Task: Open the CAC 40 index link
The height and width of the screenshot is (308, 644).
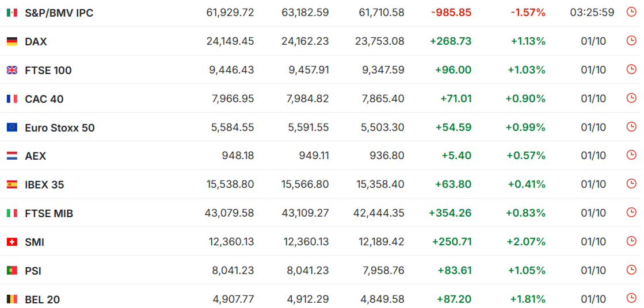Action: (44, 99)
